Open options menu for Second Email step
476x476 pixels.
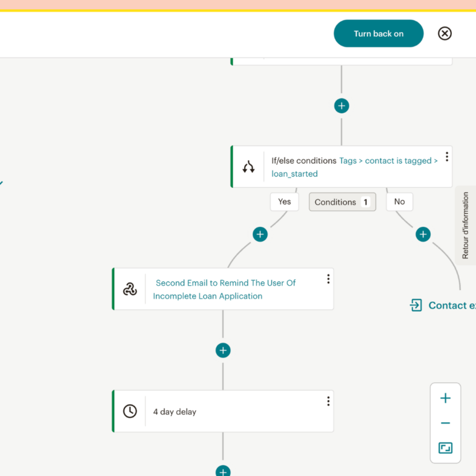[x=328, y=279]
